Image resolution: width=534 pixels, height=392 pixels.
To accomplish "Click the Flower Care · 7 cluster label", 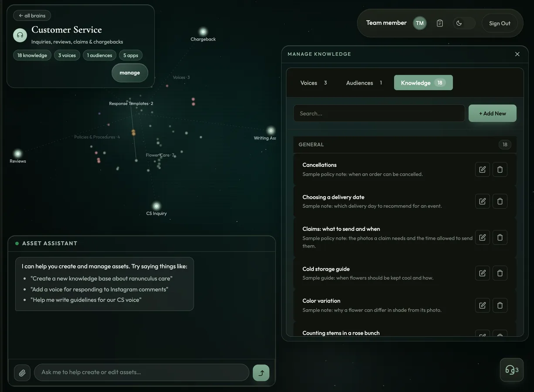I will (x=160, y=155).
